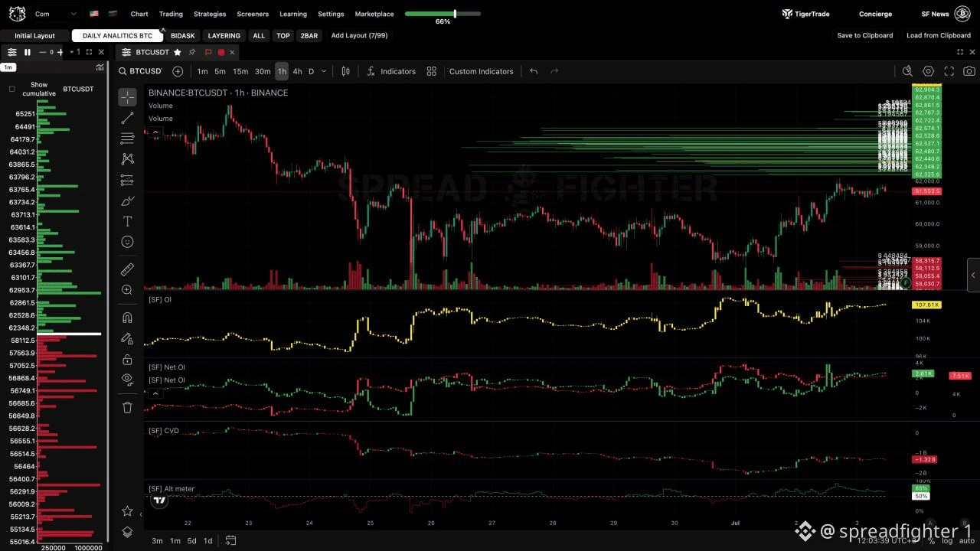The width and height of the screenshot is (980, 551).
Task: Select the 4h timeframe
Action: (297, 71)
